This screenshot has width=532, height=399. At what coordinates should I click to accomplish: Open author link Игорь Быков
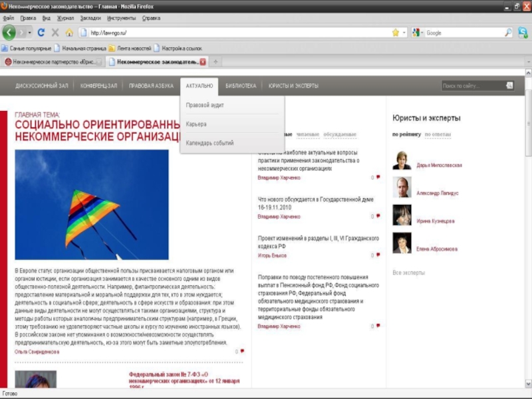pyautogui.click(x=272, y=255)
